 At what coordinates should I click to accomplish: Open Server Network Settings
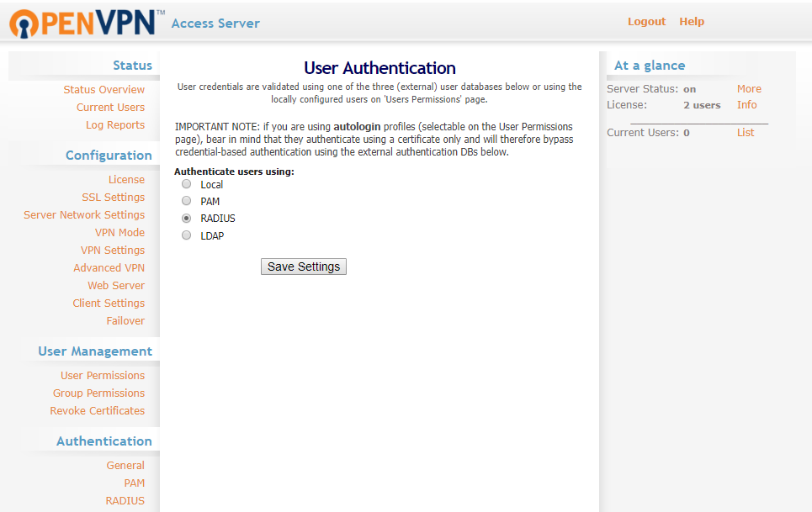pos(84,214)
